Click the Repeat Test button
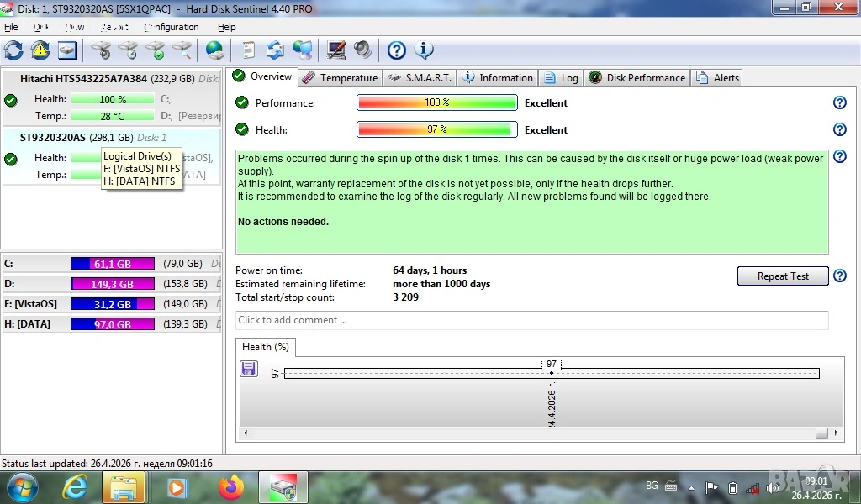The image size is (861, 504). coord(782,276)
